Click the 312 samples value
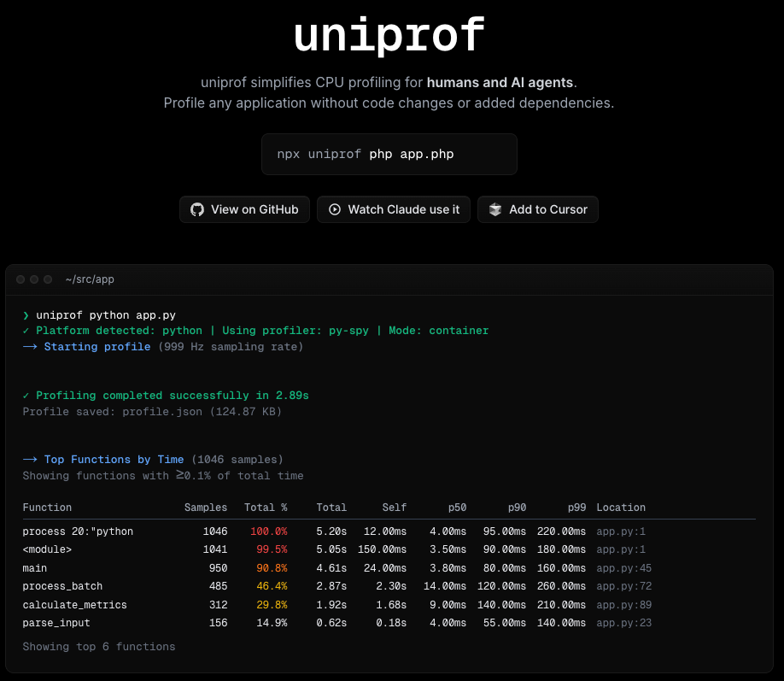 [218, 604]
